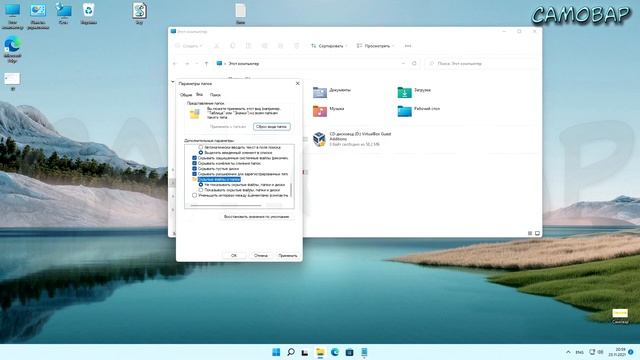
Task: Open the Создать dropdown in Explorer
Action: point(188,46)
